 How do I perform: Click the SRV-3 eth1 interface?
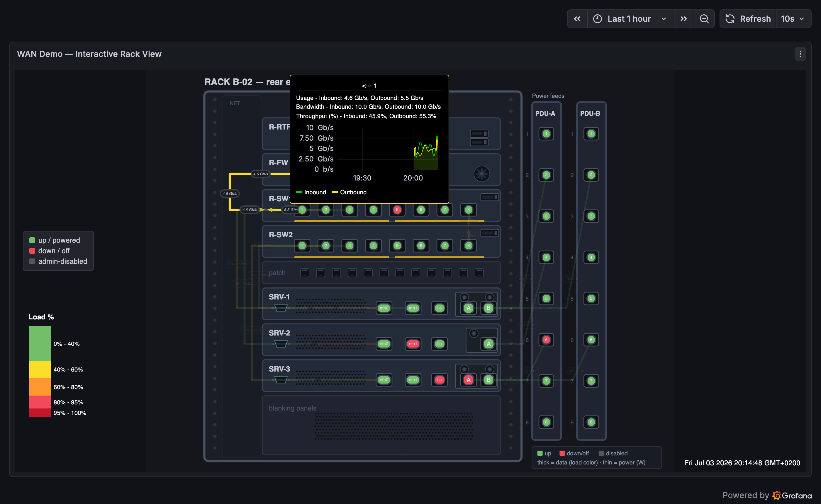(413, 380)
